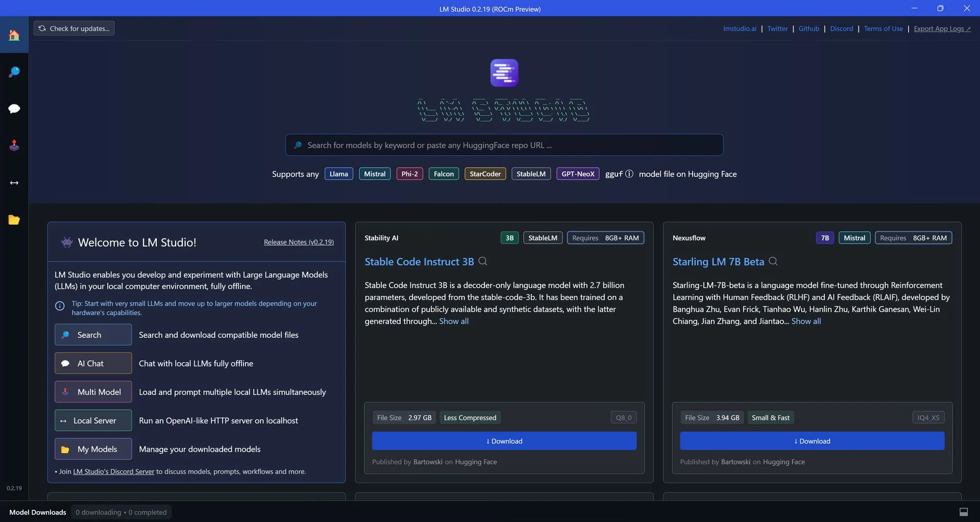Open LM Studio's Discord Server link

113,471
